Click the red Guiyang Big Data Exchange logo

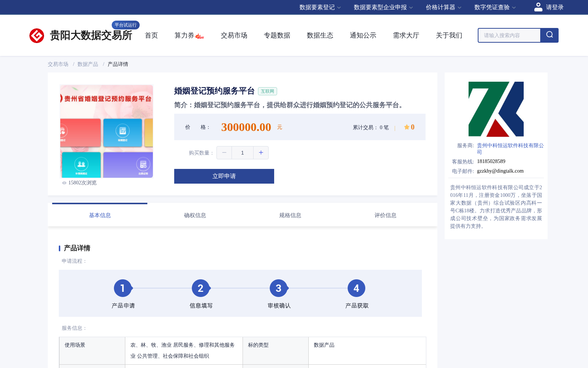(37, 36)
